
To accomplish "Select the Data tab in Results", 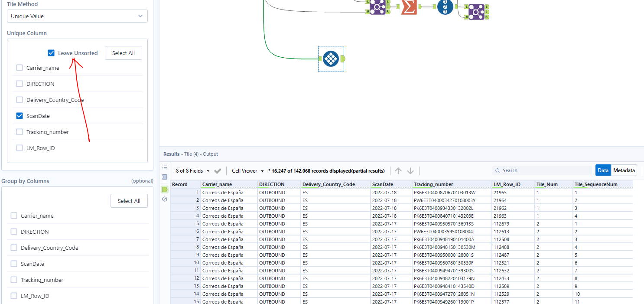I will point(603,170).
